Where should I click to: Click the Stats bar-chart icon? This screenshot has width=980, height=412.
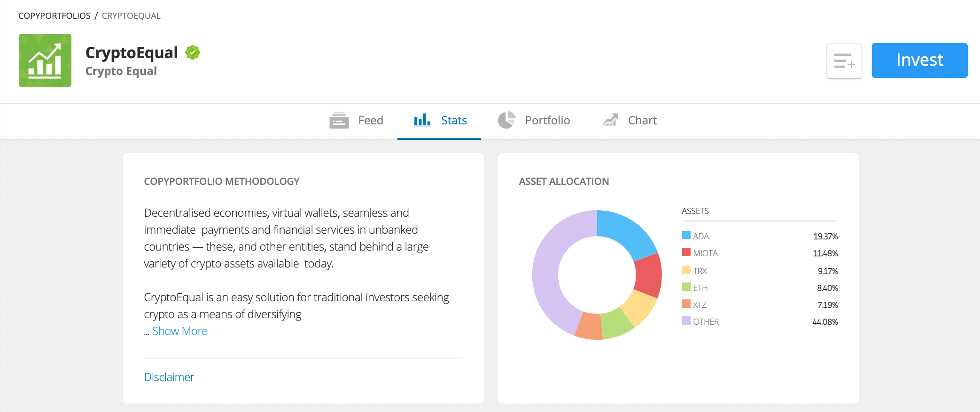click(422, 120)
